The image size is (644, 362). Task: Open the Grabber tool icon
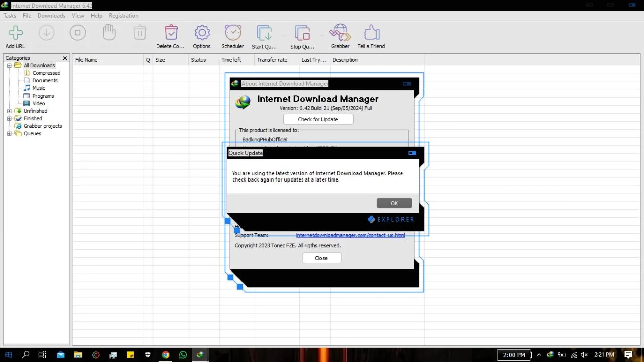340,33
